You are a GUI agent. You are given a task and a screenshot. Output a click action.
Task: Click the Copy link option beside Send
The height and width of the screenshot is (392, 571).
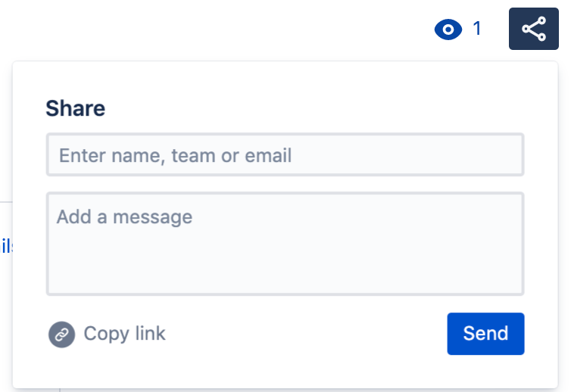124,334
